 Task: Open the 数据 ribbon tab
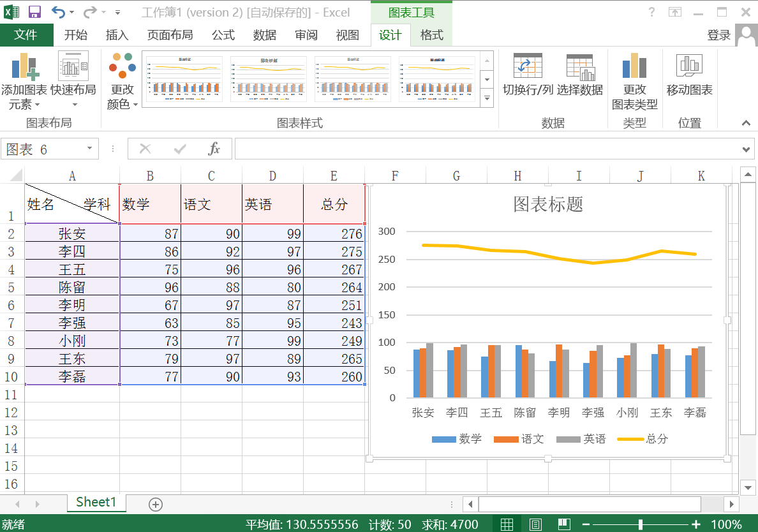tap(265, 35)
